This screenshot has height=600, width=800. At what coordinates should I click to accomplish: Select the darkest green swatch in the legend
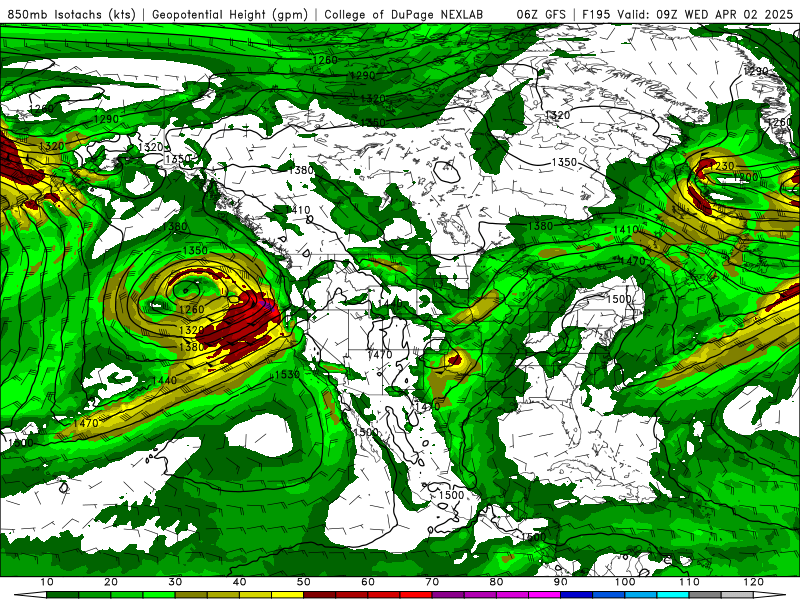coord(62,595)
